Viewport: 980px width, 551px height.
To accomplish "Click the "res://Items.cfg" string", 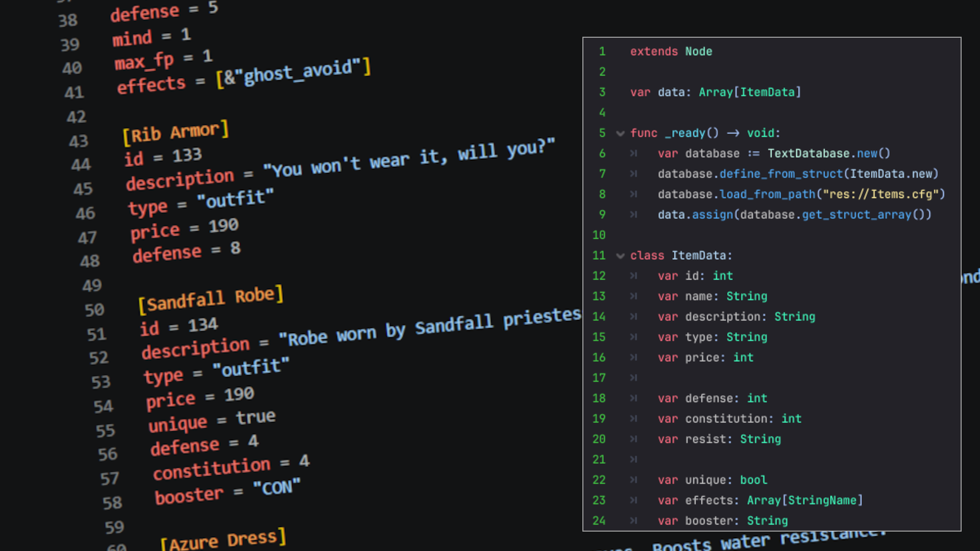I will click(881, 194).
